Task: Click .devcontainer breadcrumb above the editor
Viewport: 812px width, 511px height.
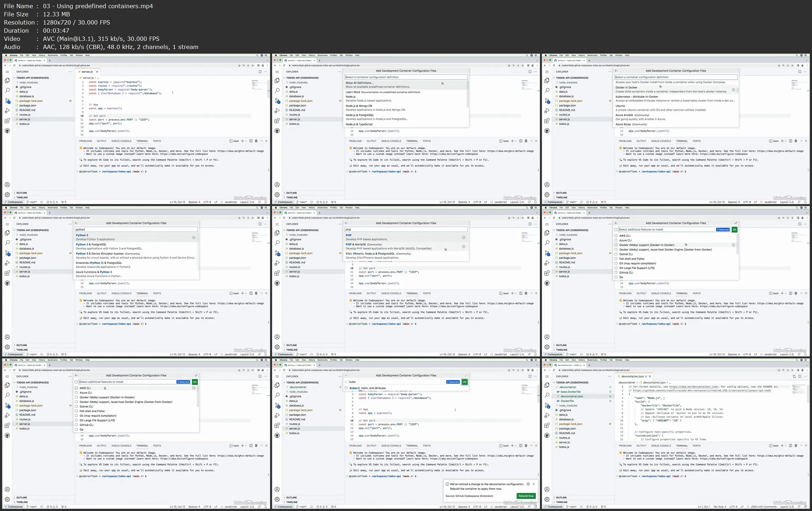Action: pyautogui.click(x=627, y=383)
